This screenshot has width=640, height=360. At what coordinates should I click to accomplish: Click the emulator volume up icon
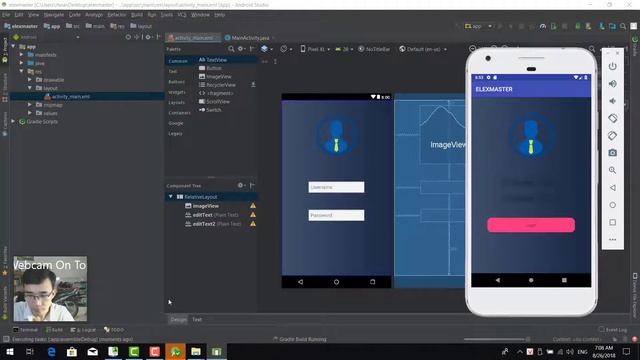613,84
